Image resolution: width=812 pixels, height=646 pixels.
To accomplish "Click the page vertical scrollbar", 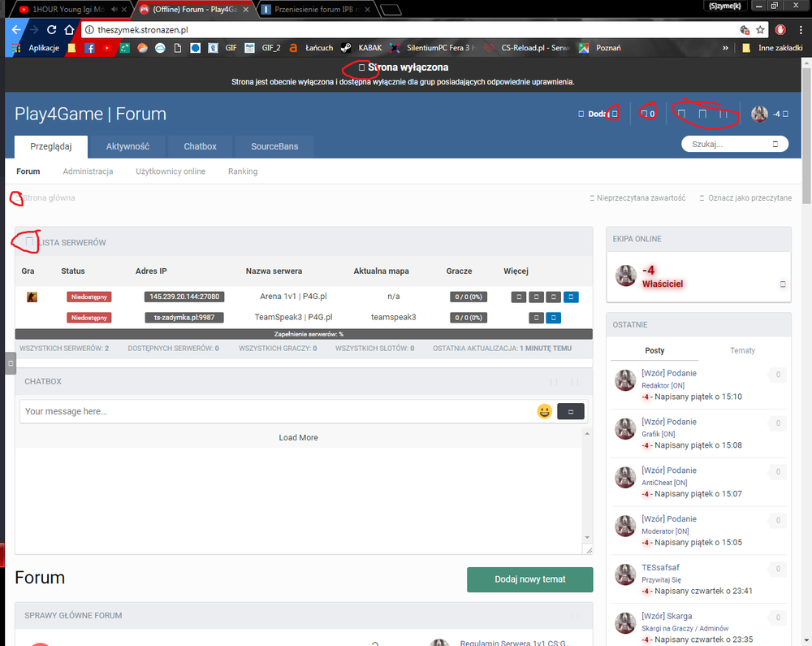I will tap(806, 135).
